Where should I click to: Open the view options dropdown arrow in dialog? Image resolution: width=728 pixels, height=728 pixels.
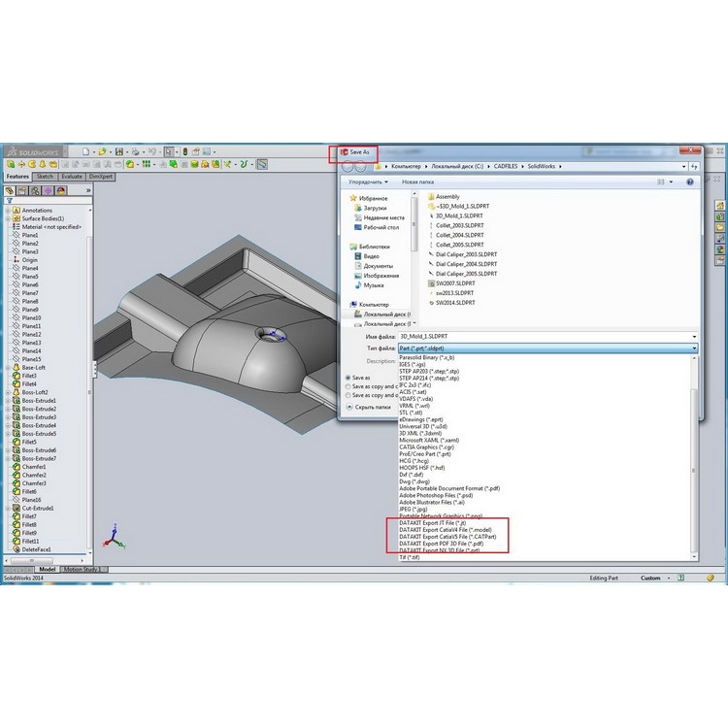(x=671, y=182)
